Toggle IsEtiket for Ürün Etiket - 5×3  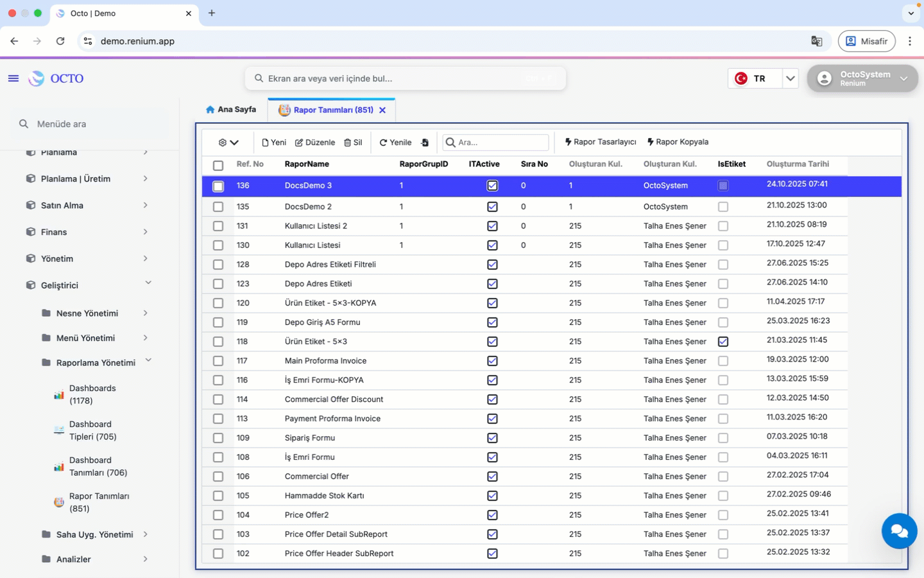pos(723,342)
